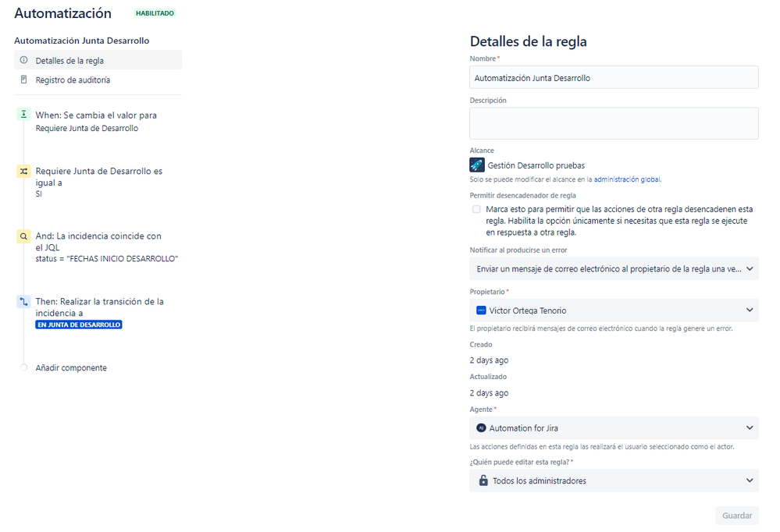Enable the rule trigger permission checkbox
Image resolution: width=780 pixels, height=532 pixels.
[x=476, y=209]
